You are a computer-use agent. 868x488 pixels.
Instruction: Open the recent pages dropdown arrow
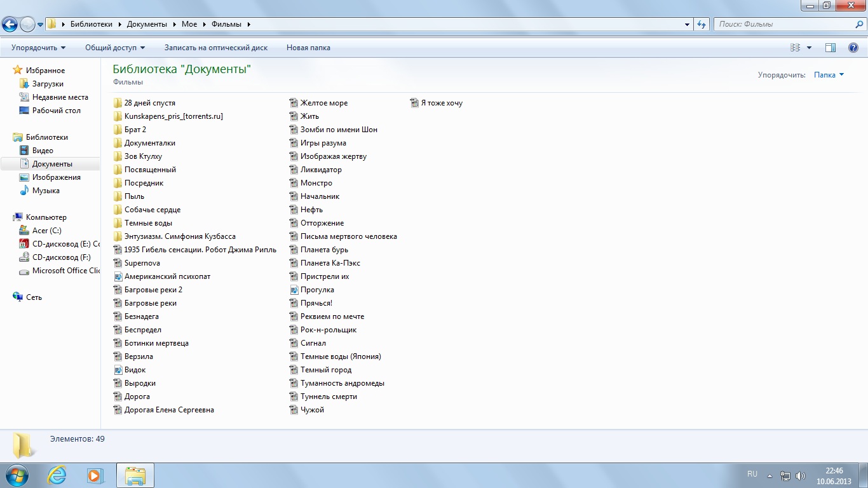(41, 25)
